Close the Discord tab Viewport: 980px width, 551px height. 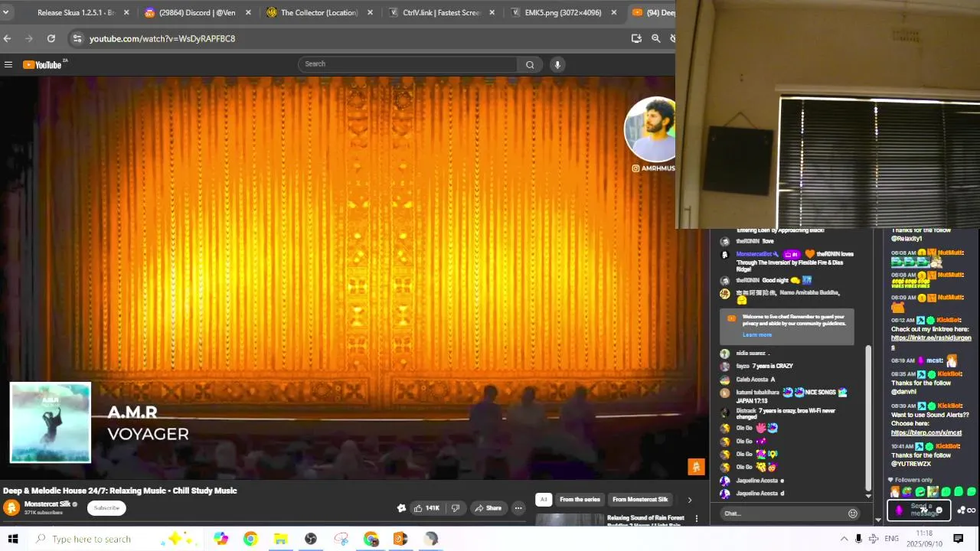tap(248, 12)
